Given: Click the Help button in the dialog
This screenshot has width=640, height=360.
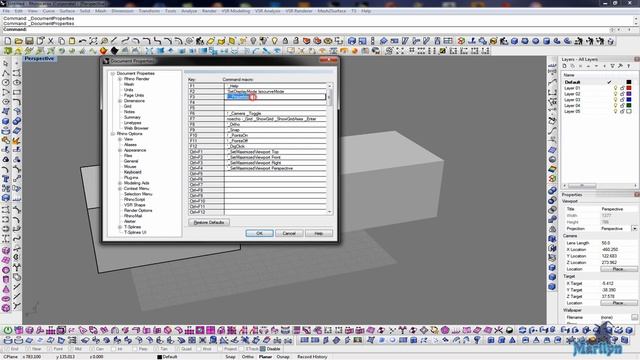Looking at the screenshot, I should pyautogui.click(x=319, y=233).
